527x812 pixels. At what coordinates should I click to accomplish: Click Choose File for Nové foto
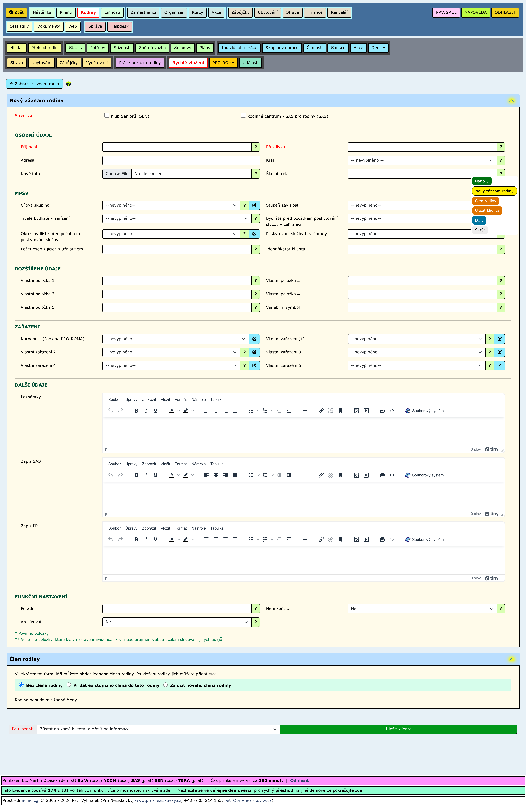(x=117, y=174)
